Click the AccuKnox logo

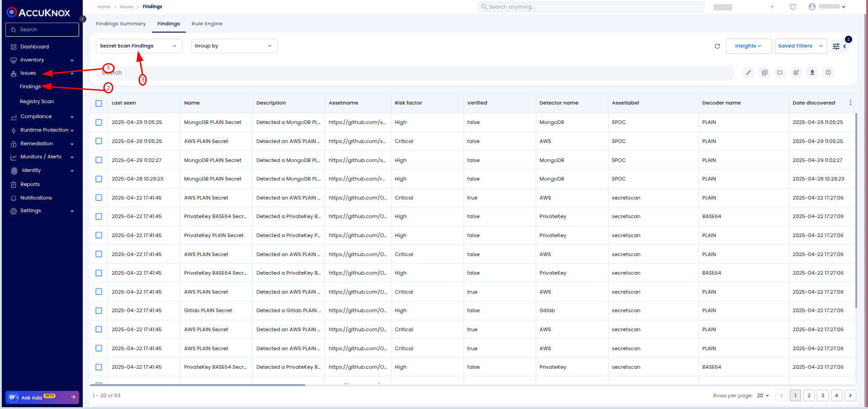38,12
